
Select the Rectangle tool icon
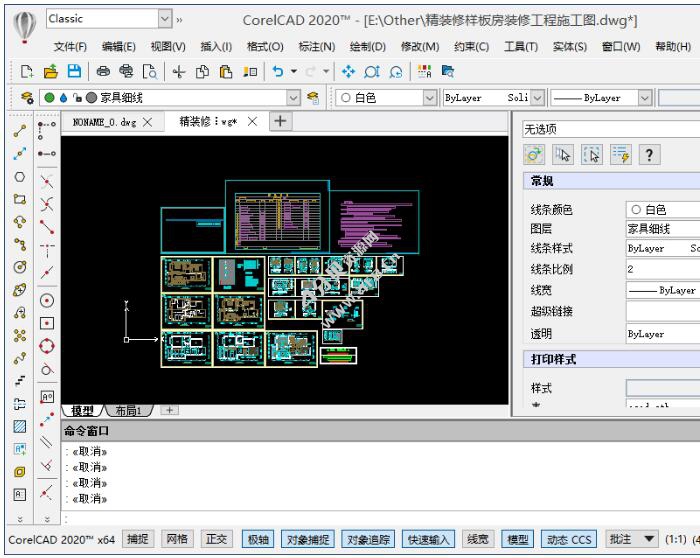tap(20, 199)
